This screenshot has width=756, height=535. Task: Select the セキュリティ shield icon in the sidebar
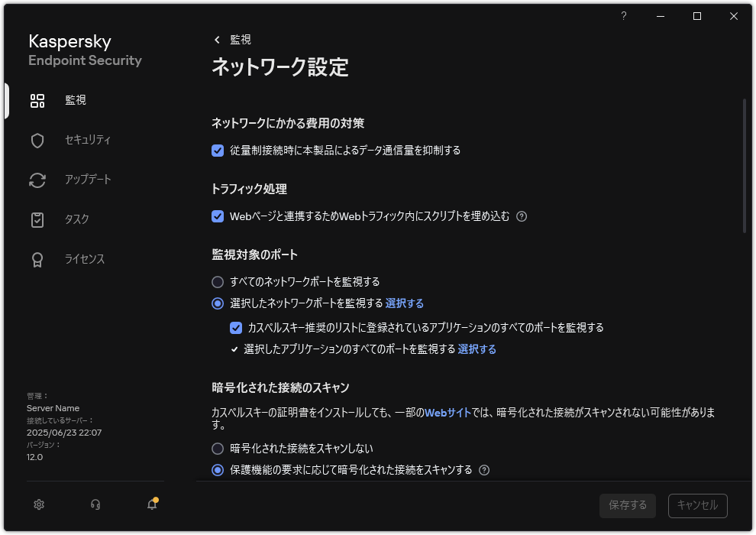(x=37, y=140)
